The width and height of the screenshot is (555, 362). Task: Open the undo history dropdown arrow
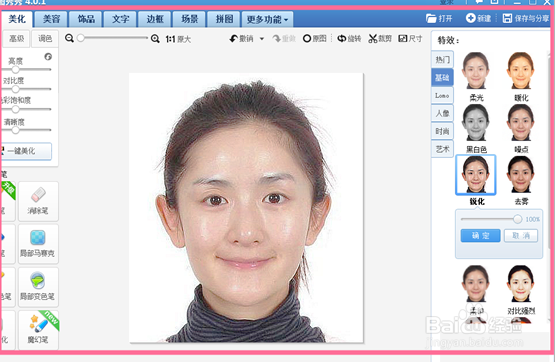pos(262,39)
